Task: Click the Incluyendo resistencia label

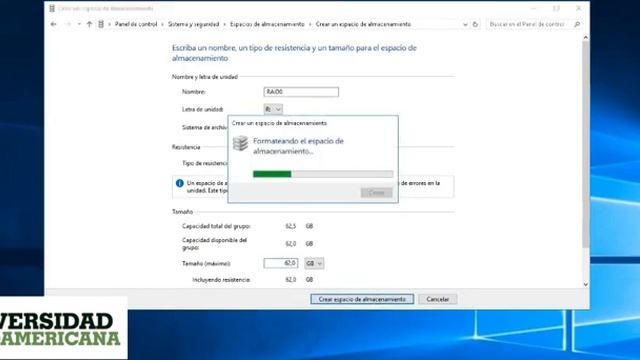Action: tap(221, 280)
